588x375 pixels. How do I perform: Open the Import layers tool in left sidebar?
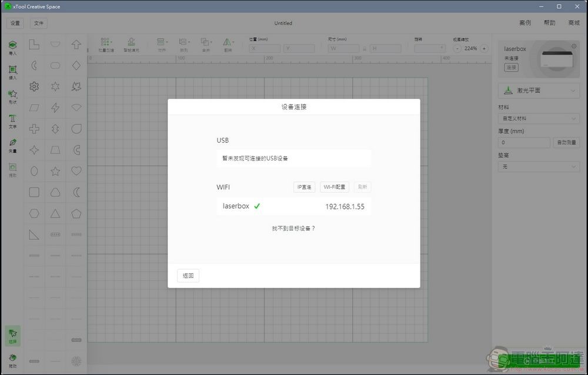tap(13, 48)
